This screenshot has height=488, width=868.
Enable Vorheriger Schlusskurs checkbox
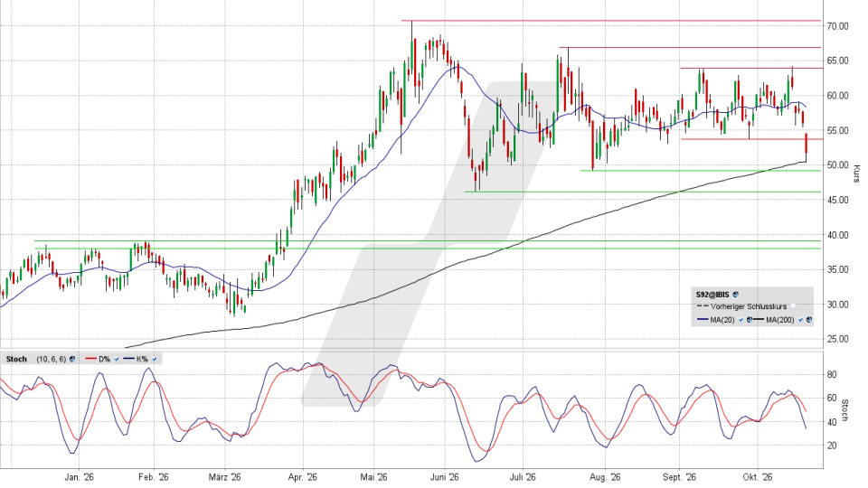point(793,306)
